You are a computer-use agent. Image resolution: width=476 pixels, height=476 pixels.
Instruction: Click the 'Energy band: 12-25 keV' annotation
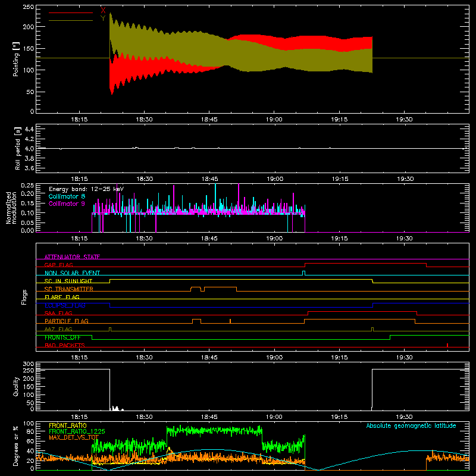(x=86, y=189)
